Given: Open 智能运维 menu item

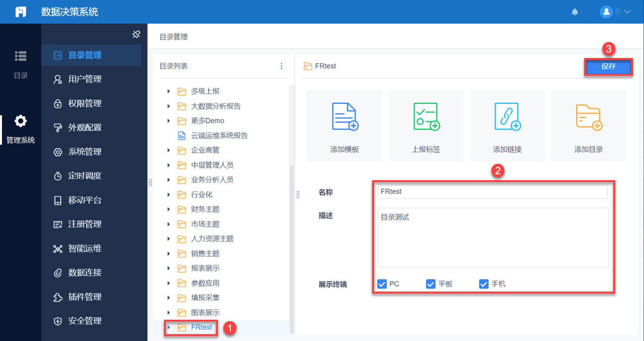Looking at the screenshot, I should click(x=92, y=248).
